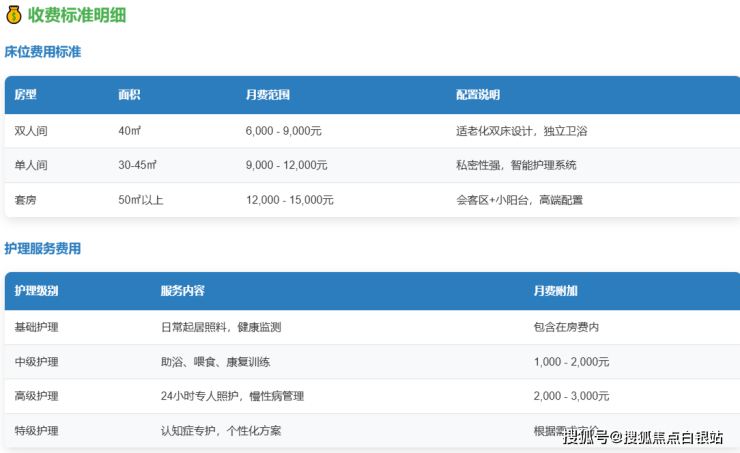Select the 收费标准明细 page heading
This screenshot has height=453, width=740.
(x=76, y=16)
